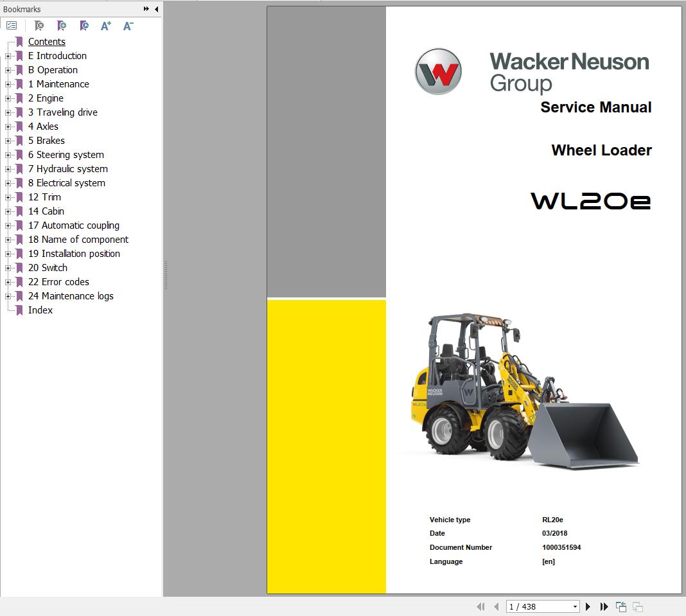Click the date value 03/2018
Screen dimensions: 686x616
click(555, 533)
